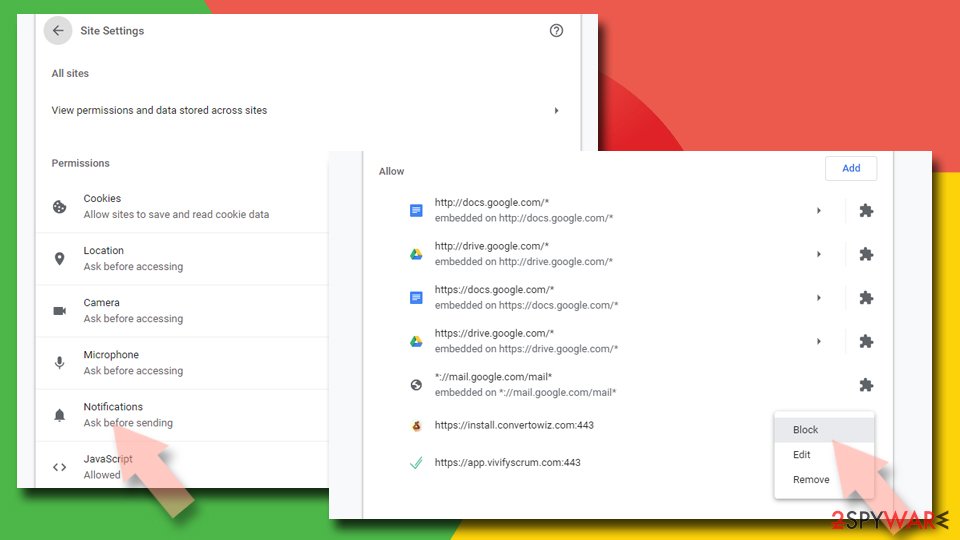Viewport: 960px width, 540px height.
Task: Open the Cookies permission settings
Action: 182,207
